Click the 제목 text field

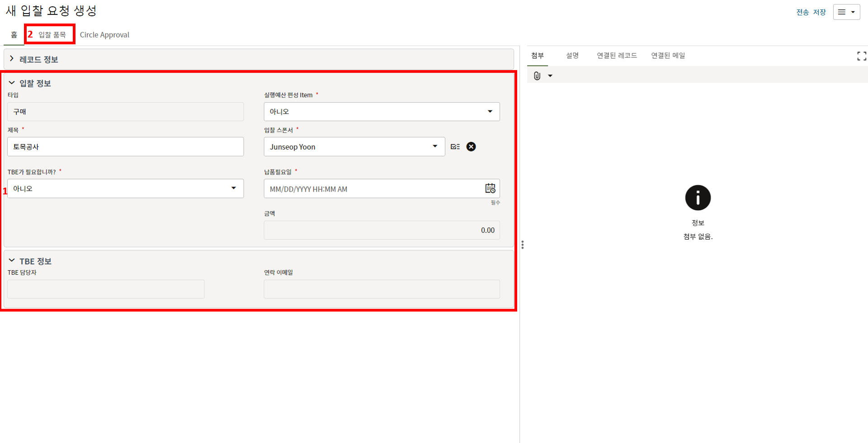[x=125, y=147]
